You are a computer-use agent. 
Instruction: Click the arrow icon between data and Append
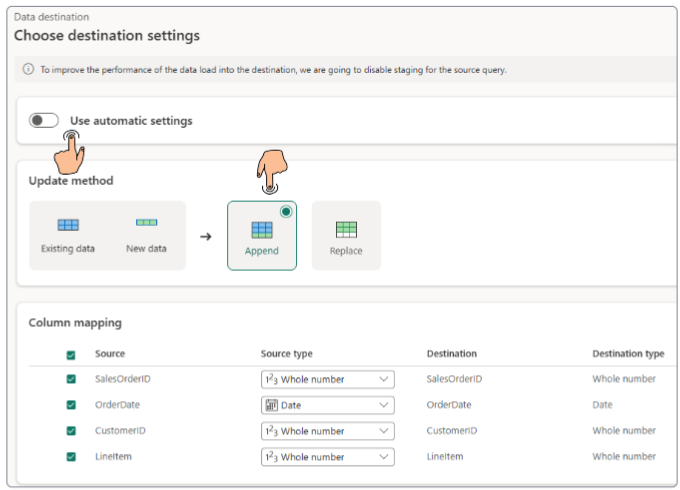pos(206,237)
